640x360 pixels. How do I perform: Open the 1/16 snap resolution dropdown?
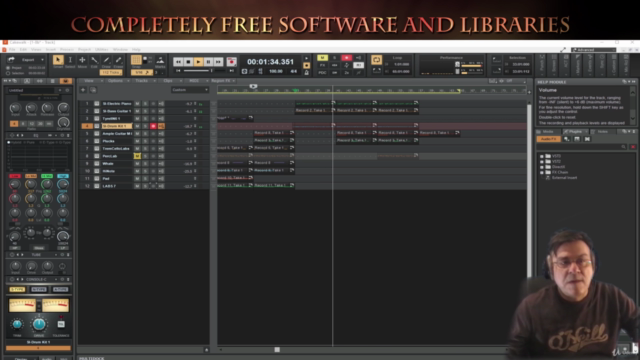click(141, 72)
